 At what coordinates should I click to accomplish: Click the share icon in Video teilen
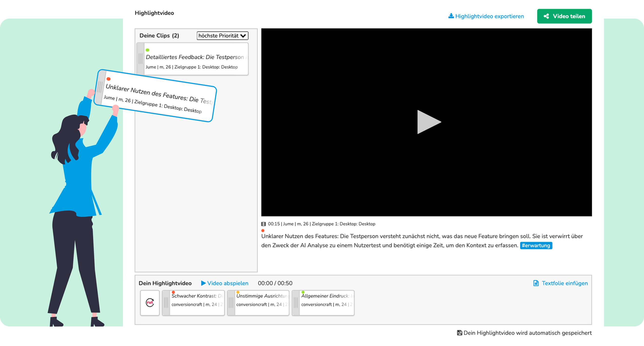pos(546,16)
